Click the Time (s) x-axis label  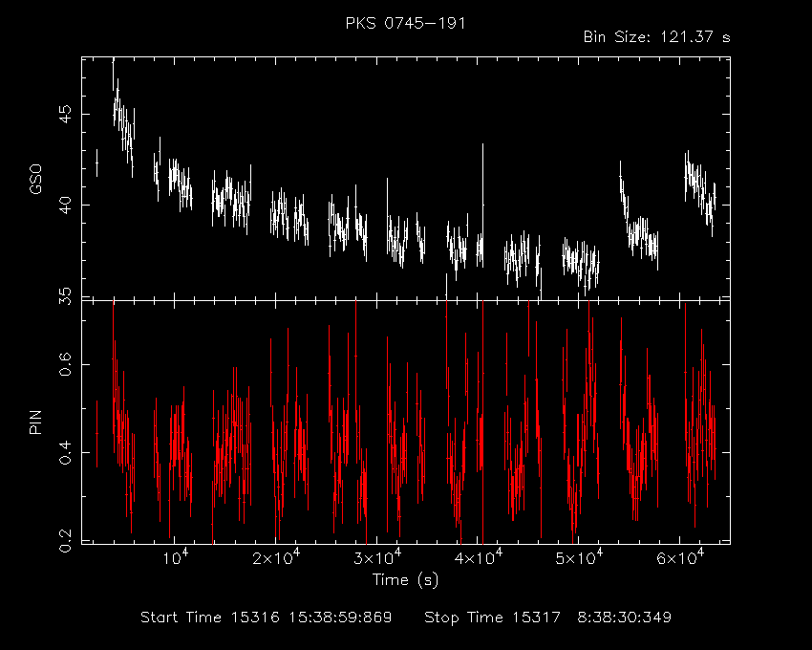pos(405,579)
